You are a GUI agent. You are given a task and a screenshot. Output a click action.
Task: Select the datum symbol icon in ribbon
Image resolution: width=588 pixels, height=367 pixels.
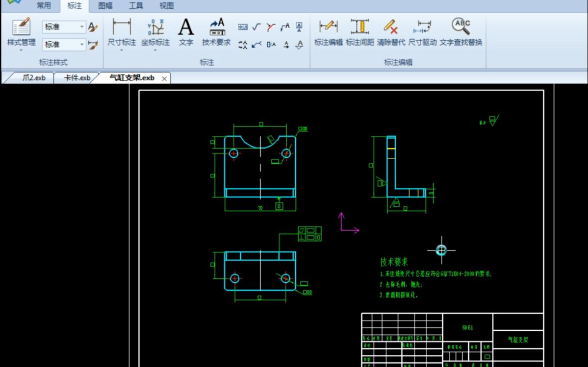tap(299, 27)
